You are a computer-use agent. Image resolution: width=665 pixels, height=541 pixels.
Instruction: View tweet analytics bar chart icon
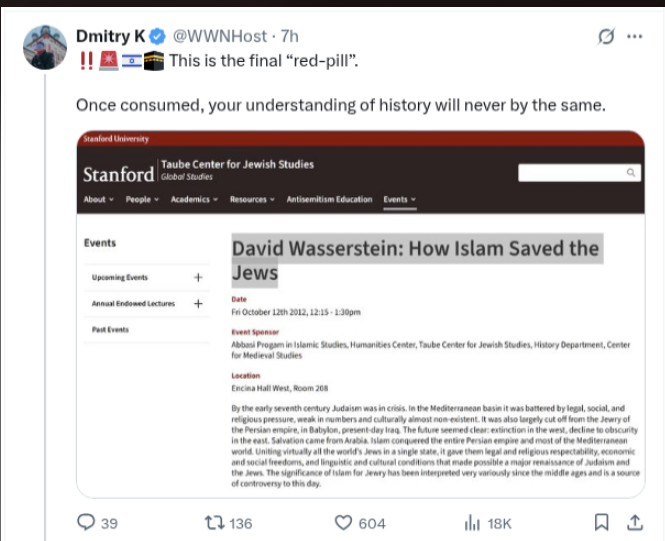(473, 522)
